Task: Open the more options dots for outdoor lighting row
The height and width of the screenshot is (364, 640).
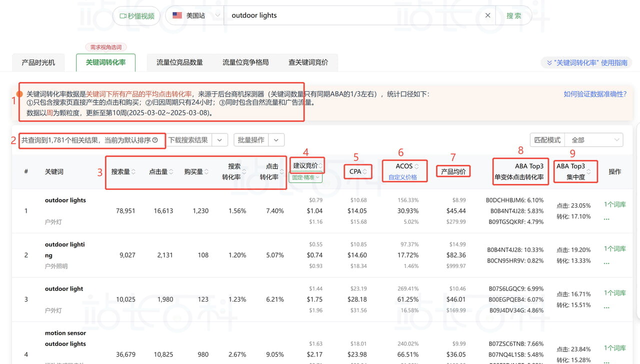Action: point(606,262)
